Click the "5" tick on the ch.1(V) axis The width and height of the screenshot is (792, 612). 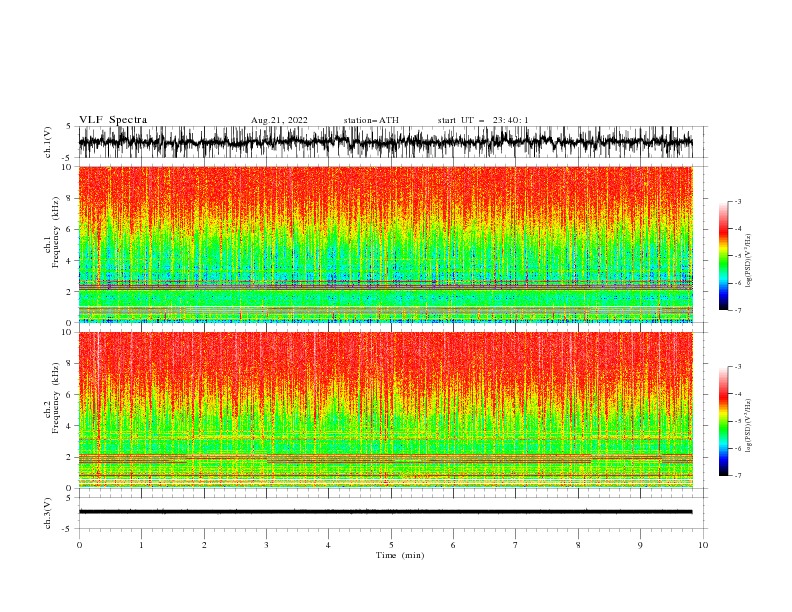(x=69, y=126)
